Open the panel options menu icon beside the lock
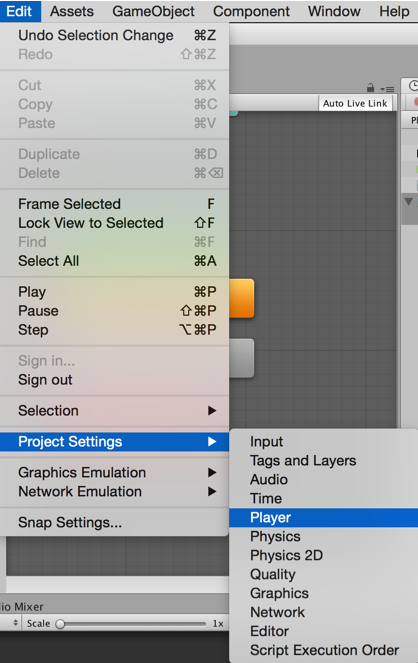This screenshot has height=663, width=418. click(387, 89)
